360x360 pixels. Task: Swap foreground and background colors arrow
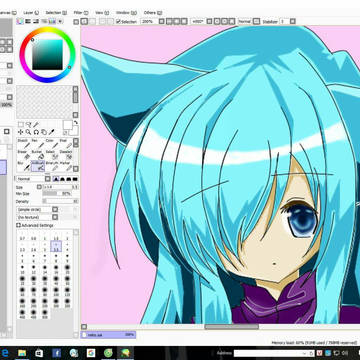(76, 123)
